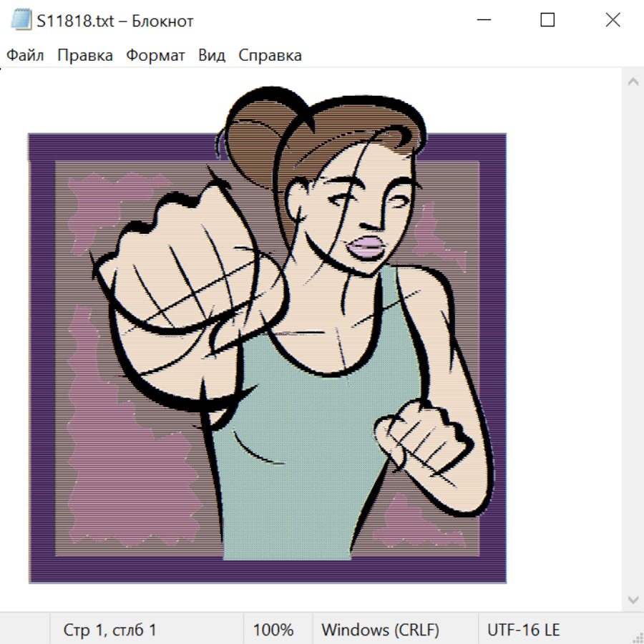Click the scroll down arrow
The image size is (644, 644).
point(633,598)
